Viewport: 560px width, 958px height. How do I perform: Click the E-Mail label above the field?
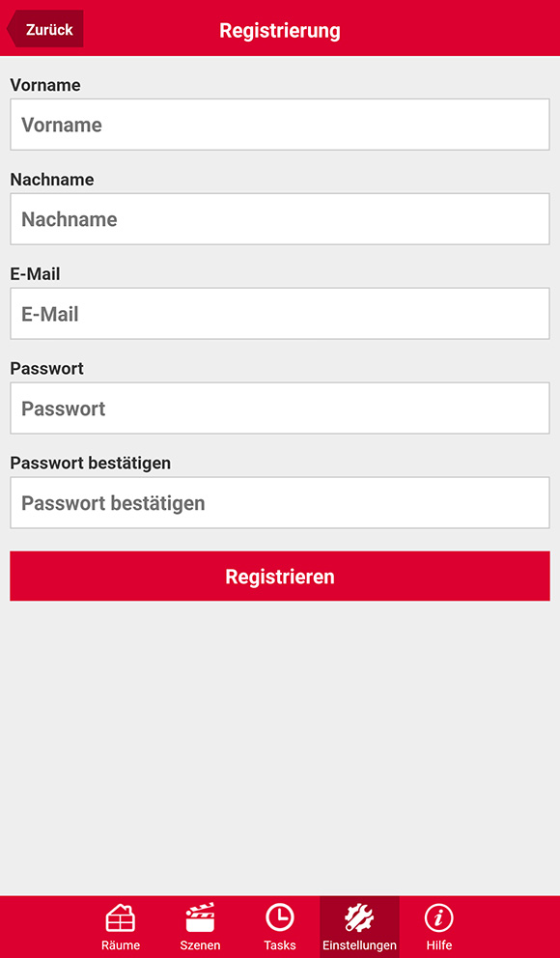[35, 273]
